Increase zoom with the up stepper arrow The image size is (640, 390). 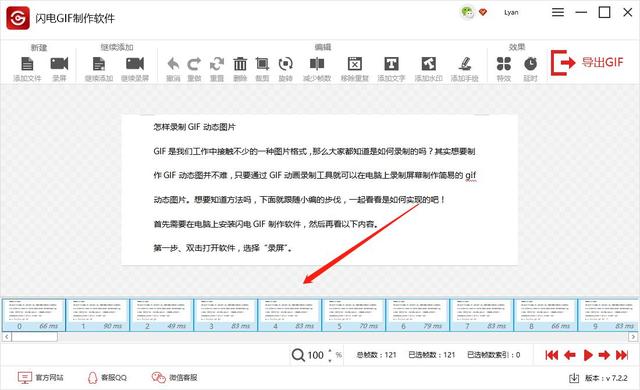[x=330, y=351]
